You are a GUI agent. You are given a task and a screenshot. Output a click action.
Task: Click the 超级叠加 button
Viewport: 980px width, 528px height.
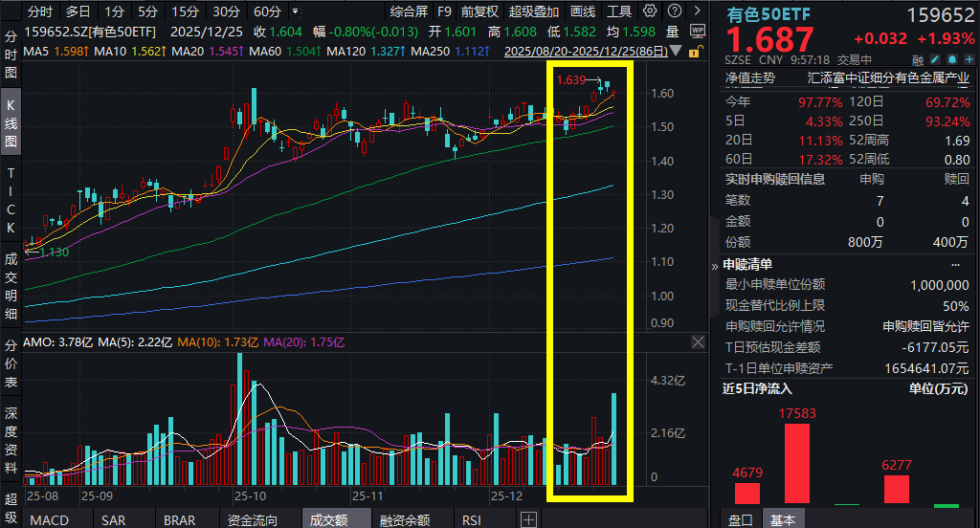[x=533, y=12]
